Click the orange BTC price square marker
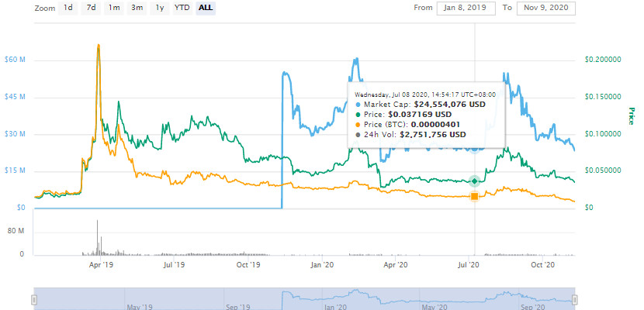644x310 pixels. 475,197
